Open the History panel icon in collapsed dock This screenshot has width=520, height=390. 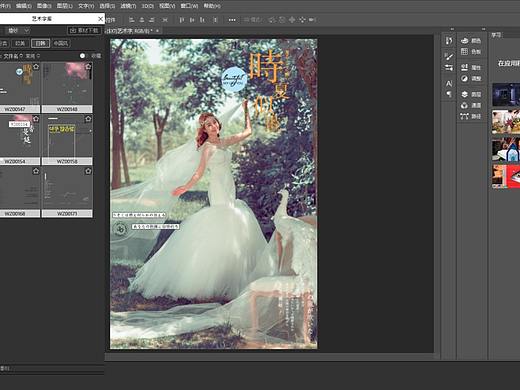click(449, 41)
